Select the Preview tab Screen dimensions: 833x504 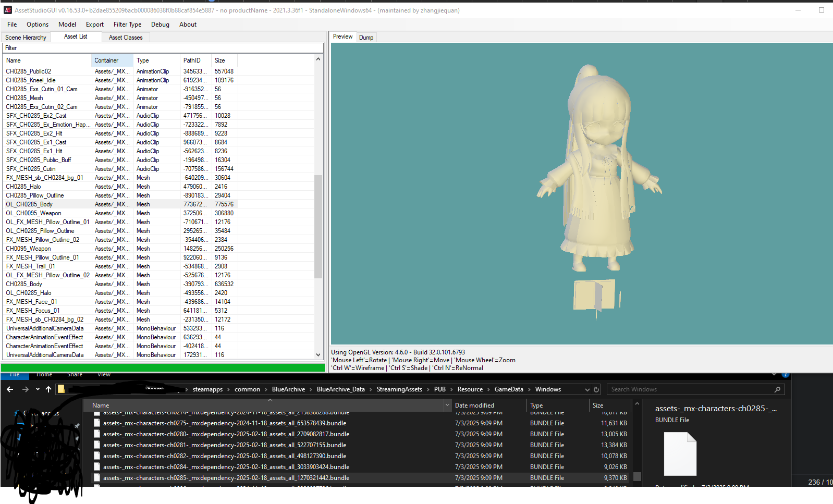click(343, 36)
